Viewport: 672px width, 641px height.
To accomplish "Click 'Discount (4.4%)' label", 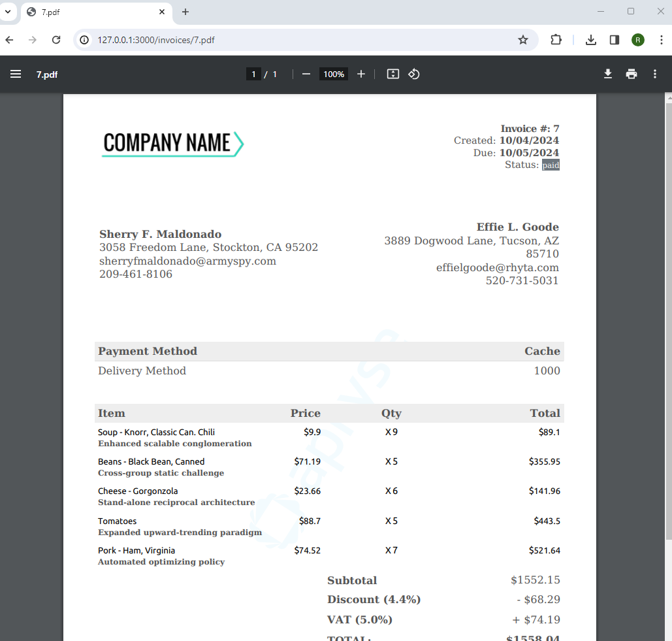I will point(374,599).
